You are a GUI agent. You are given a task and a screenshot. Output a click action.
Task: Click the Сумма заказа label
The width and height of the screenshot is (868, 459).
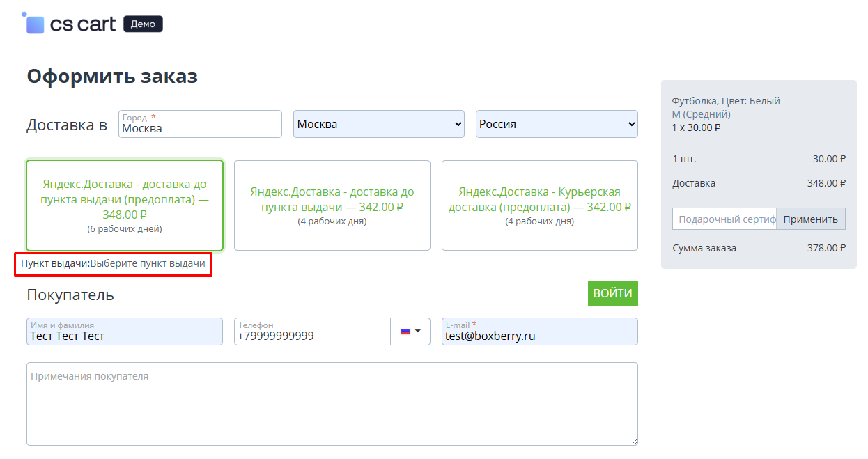click(x=704, y=248)
